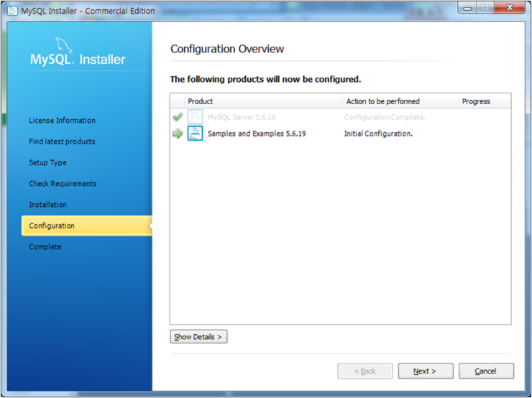Go to the next step with Next
The image size is (532, 398).
426,371
